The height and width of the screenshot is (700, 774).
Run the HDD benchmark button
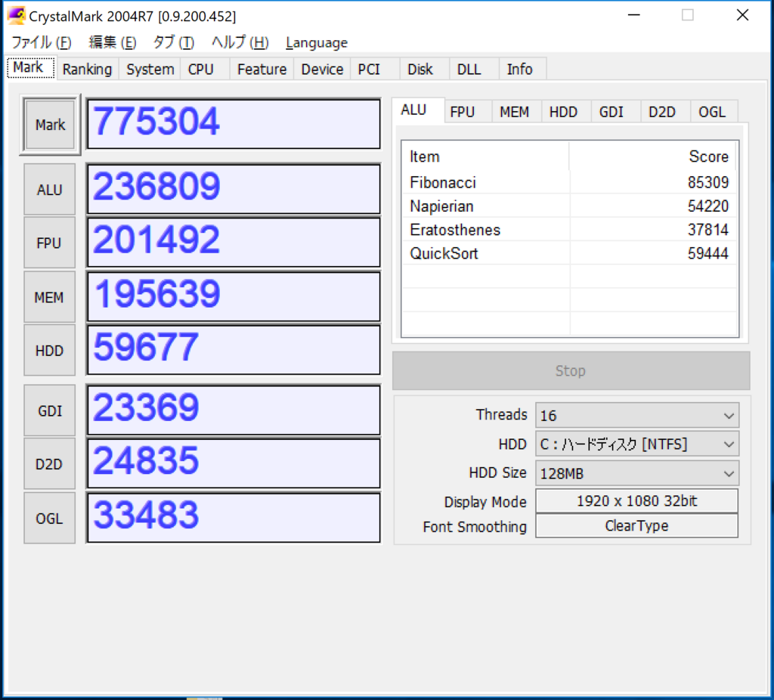point(49,351)
